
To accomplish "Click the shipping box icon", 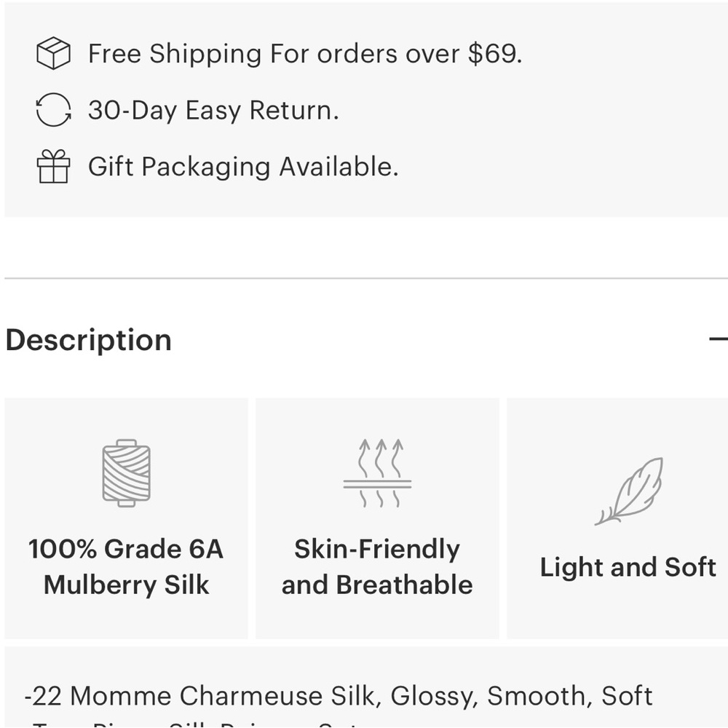I will [53, 54].
